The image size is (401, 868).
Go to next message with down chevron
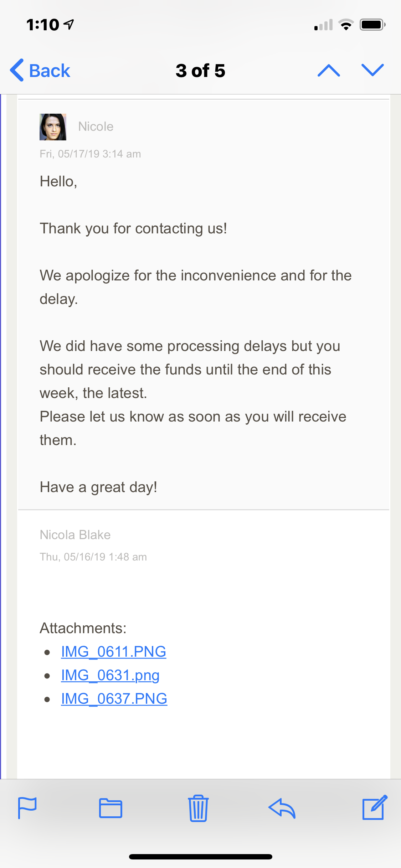coord(372,70)
